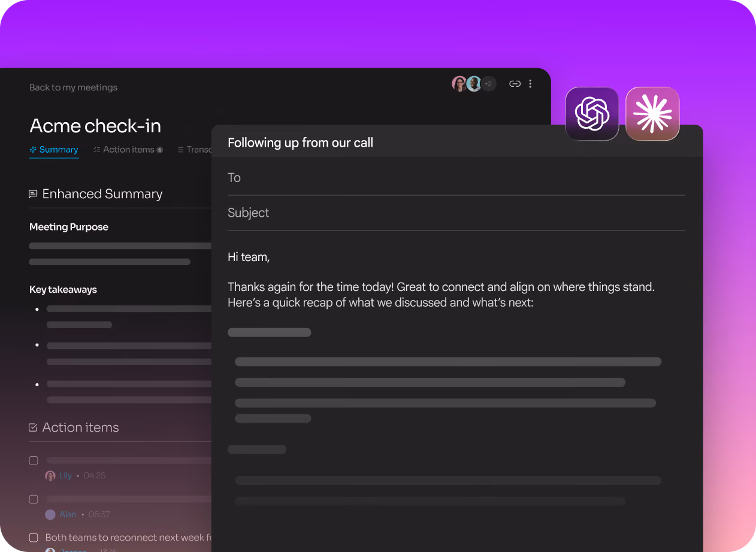
Task: Open the three-dot more options menu
Action: (x=530, y=84)
